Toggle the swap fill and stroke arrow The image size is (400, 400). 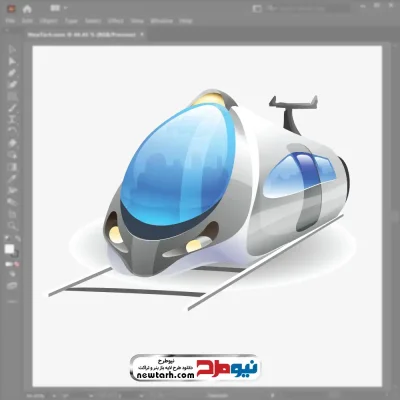click(17, 239)
